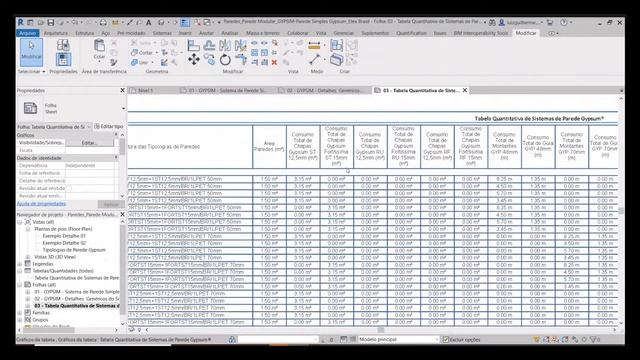Screen dimensions: 640x360
Task: Click the Cortar geometry icon
Action: 135,53
